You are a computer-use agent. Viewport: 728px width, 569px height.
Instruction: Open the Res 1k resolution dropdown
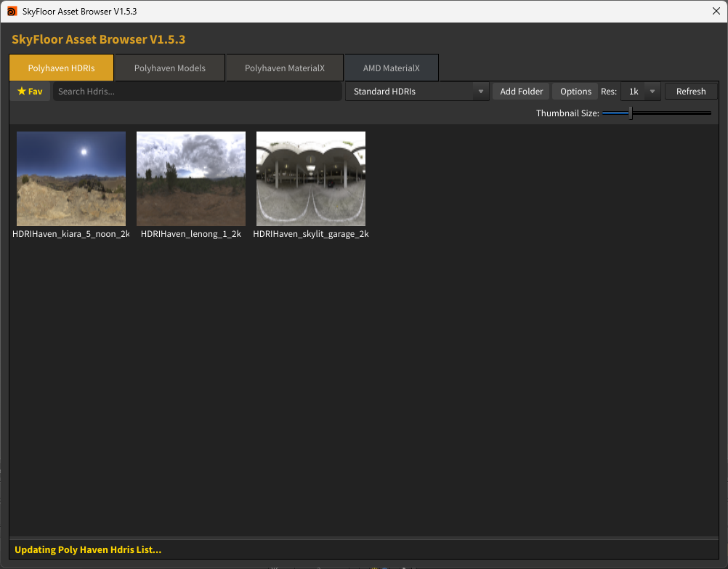click(x=641, y=92)
